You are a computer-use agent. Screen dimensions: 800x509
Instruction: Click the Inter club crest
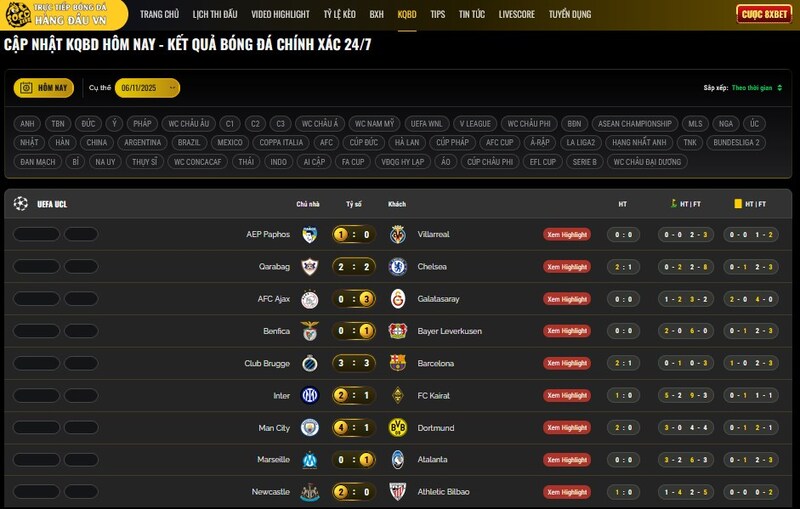coord(309,396)
